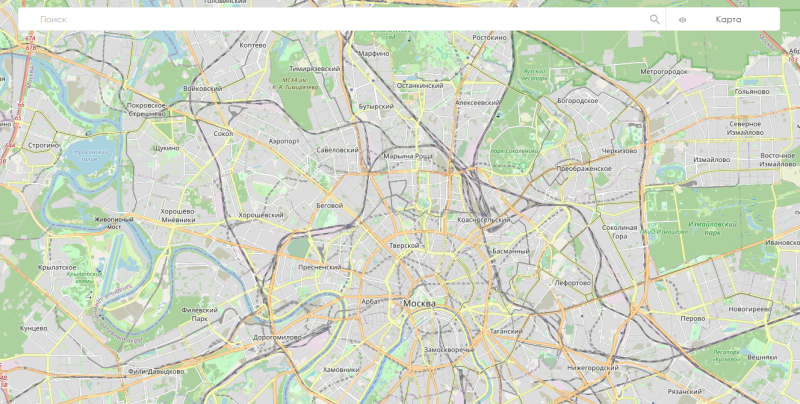Click the Лефортово district label
The width and height of the screenshot is (800, 404).
(572, 283)
